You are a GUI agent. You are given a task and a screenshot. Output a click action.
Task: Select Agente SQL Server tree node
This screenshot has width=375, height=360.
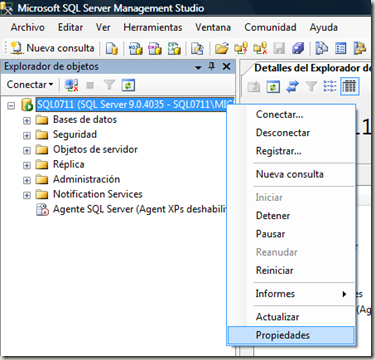click(139, 209)
